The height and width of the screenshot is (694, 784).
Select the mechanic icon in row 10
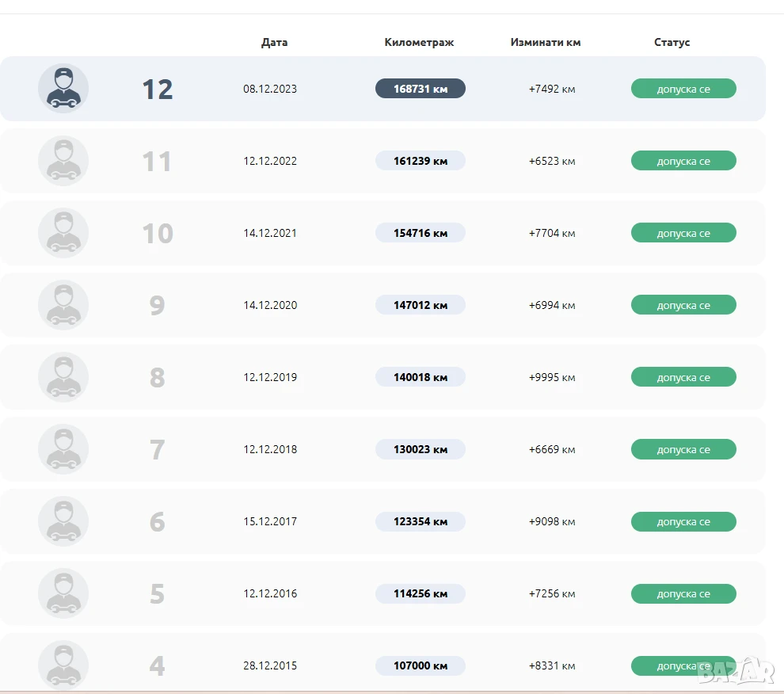(63, 233)
